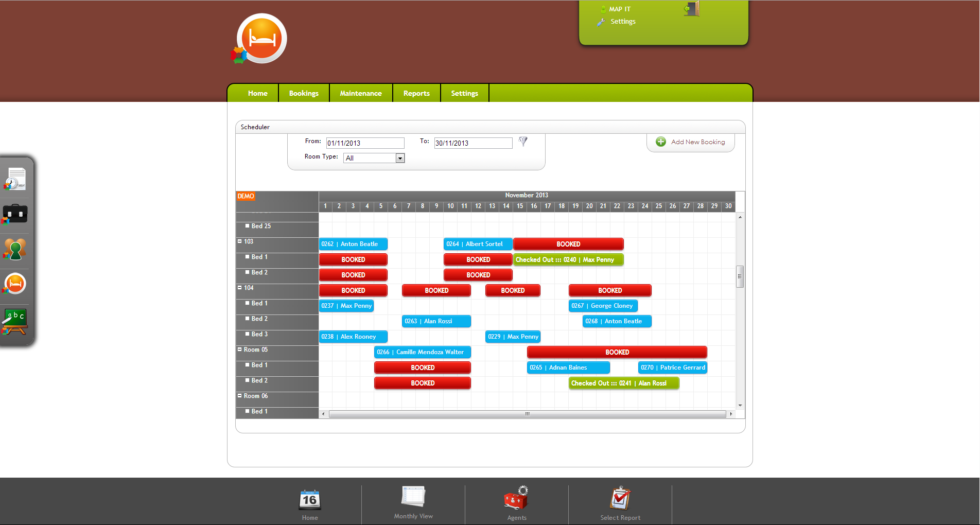Click scheduler scroll left arrow

[x=323, y=414]
